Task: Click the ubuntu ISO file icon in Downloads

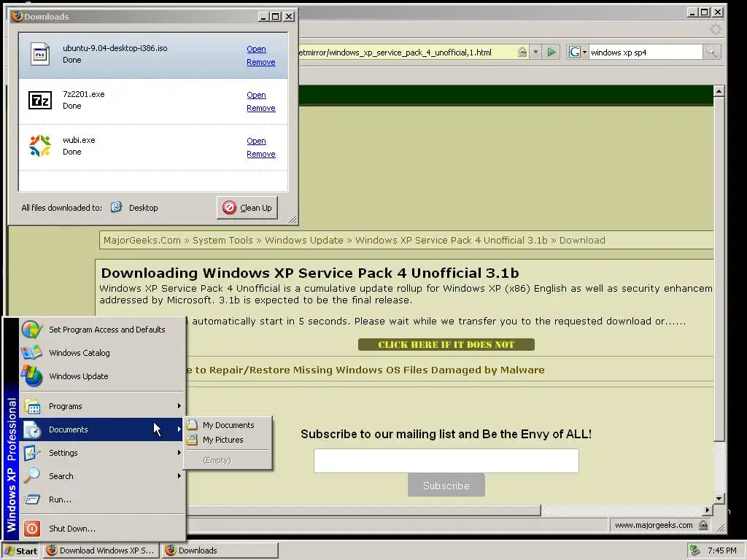Action: coord(40,54)
